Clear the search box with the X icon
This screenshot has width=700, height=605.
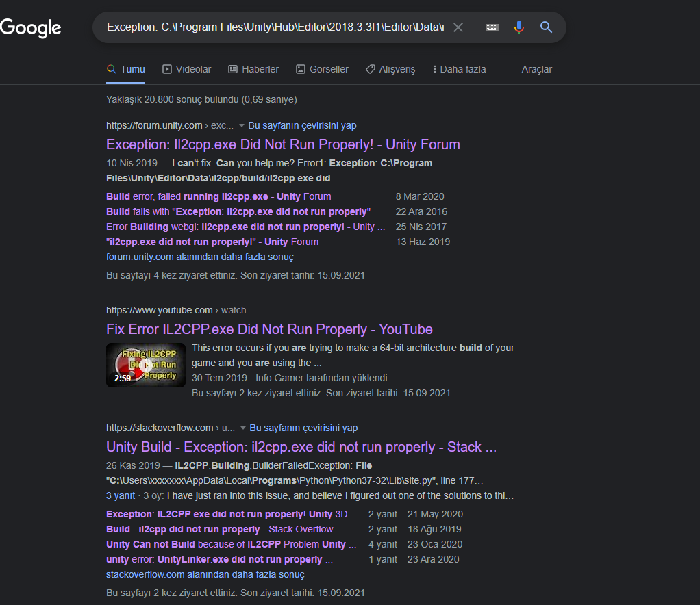tap(458, 27)
